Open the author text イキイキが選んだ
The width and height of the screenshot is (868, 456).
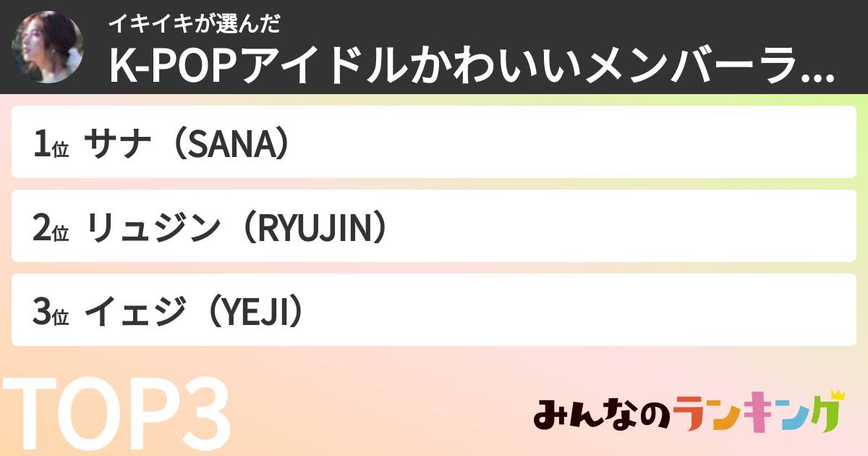click(x=194, y=23)
